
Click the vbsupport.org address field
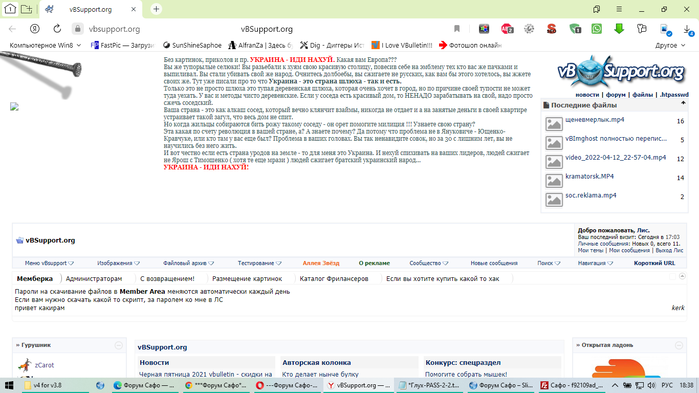[114, 29]
